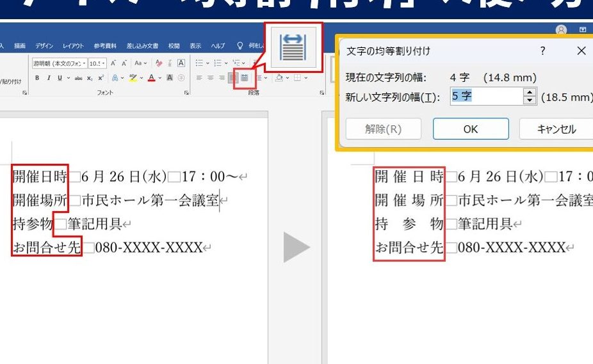Click the paragraph borders grid icon

[x=298, y=78]
